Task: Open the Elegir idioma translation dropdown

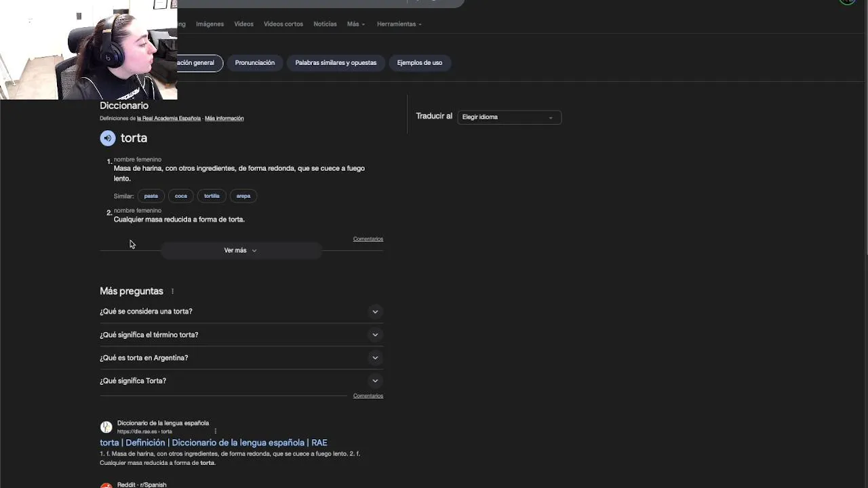Action: [x=509, y=117]
